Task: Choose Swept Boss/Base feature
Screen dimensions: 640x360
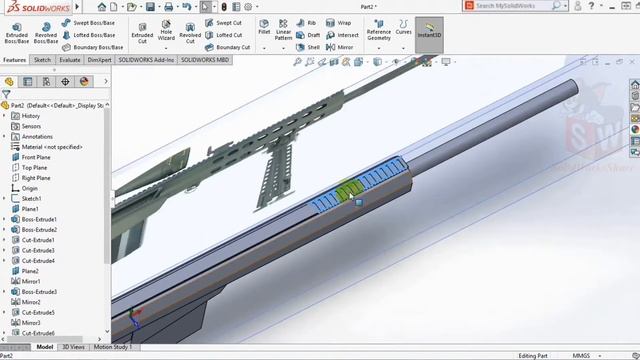Action: (89, 23)
